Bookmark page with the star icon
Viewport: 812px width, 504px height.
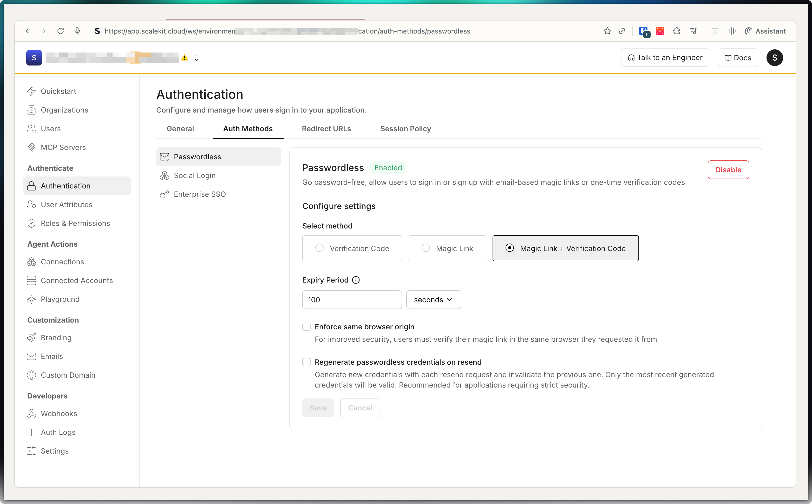(x=607, y=31)
